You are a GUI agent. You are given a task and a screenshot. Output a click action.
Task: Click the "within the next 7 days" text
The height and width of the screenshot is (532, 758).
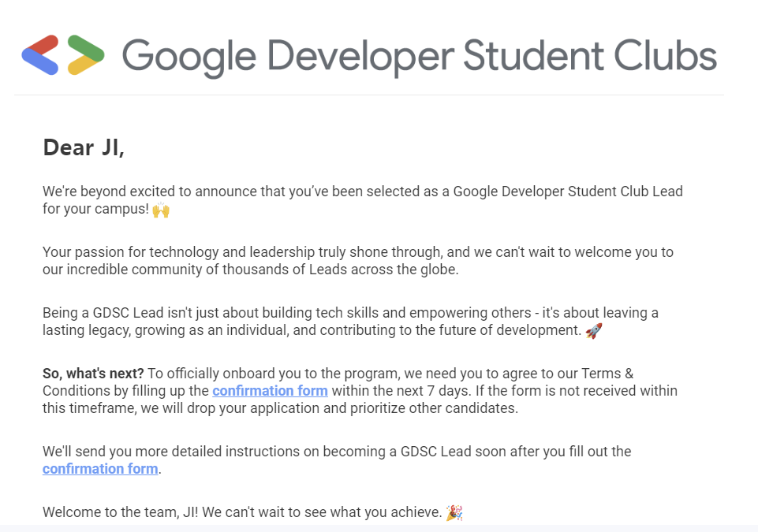(401, 390)
